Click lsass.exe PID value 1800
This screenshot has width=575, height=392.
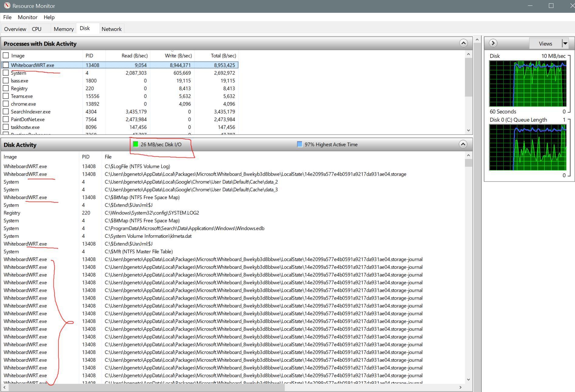[91, 80]
